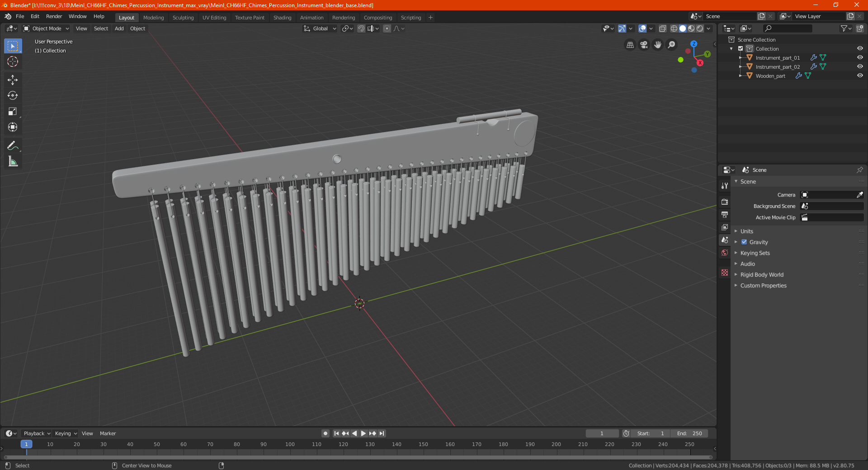Expand the Units panel

pyautogui.click(x=746, y=231)
